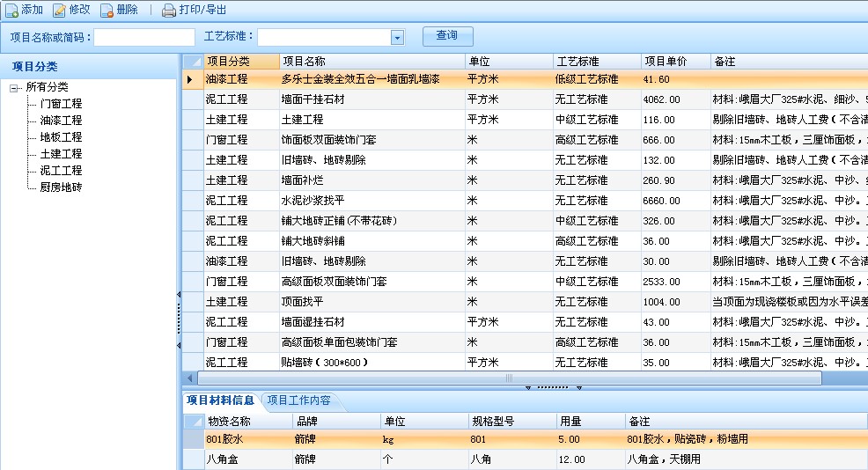The width and height of the screenshot is (868, 470).
Task: Click the 查询 search button
Action: click(448, 36)
